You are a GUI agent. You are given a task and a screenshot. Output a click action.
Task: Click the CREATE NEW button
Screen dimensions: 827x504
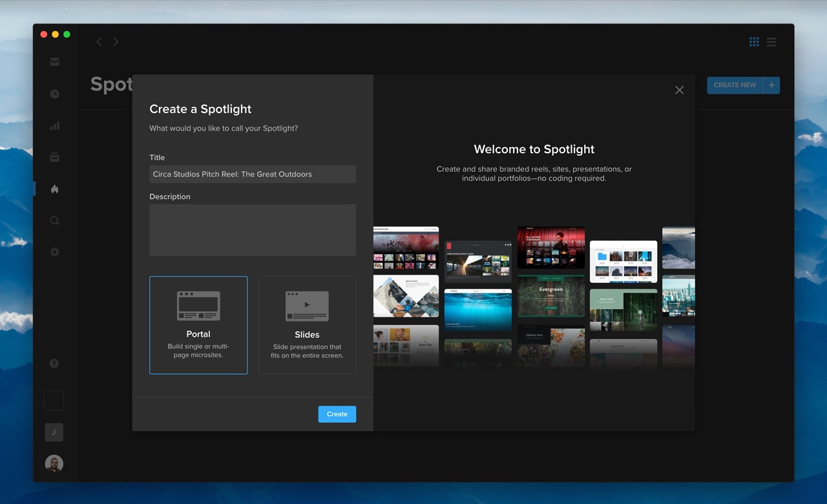coord(735,85)
